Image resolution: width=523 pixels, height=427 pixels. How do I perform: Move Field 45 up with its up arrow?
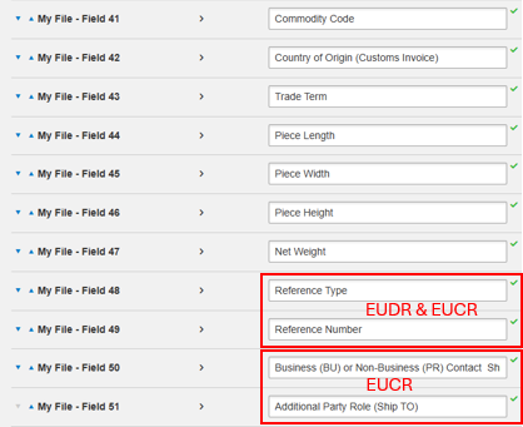31,174
